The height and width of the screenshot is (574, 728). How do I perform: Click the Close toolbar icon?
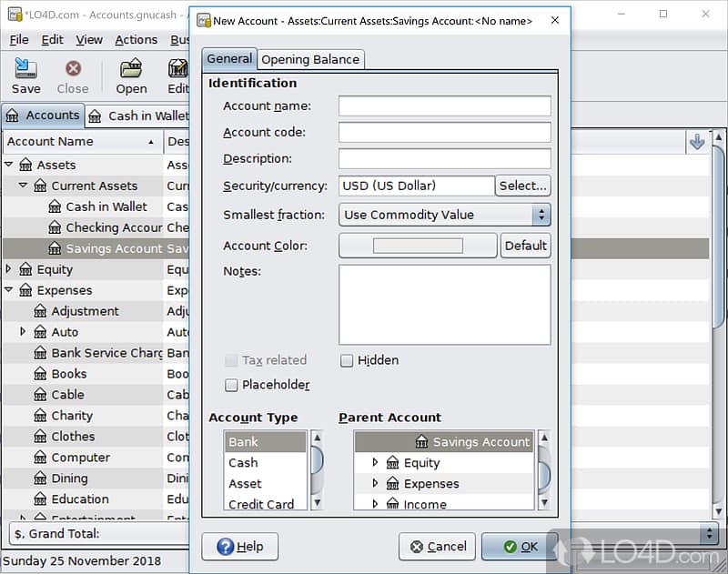[73, 69]
